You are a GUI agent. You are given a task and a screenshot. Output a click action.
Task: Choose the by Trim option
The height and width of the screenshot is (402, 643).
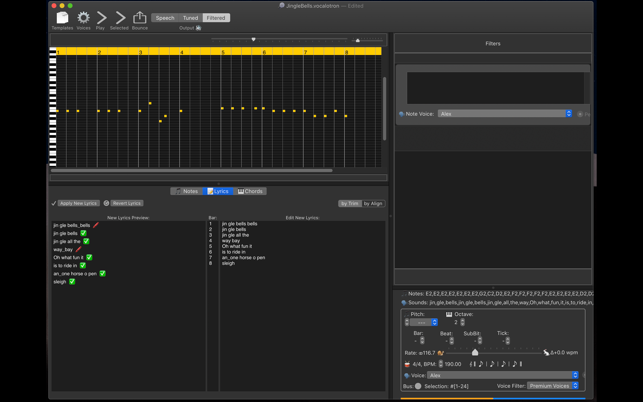click(x=350, y=203)
